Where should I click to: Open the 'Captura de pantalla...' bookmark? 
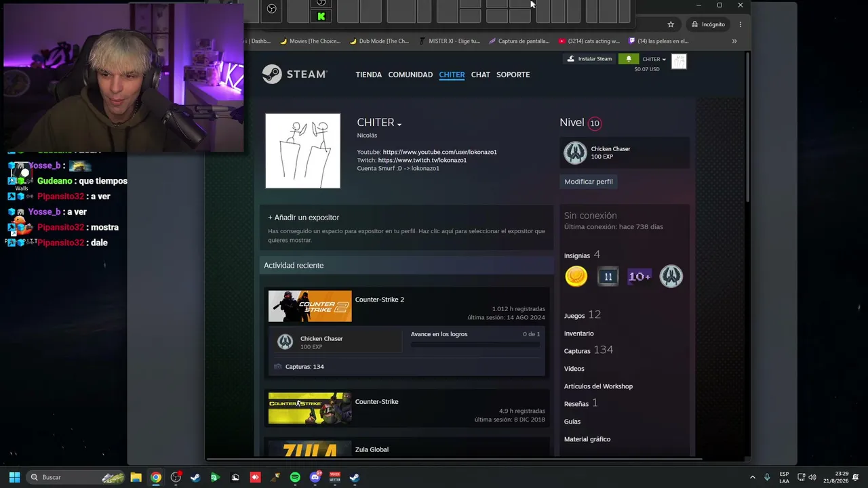click(519, 41)
